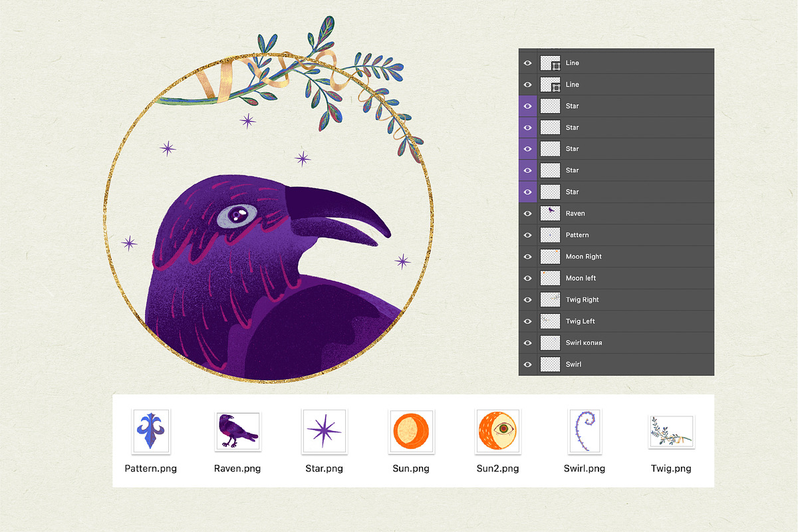Toggle visibility of the Pattern layer
This screenshot has width=798, height=532.
528,235
